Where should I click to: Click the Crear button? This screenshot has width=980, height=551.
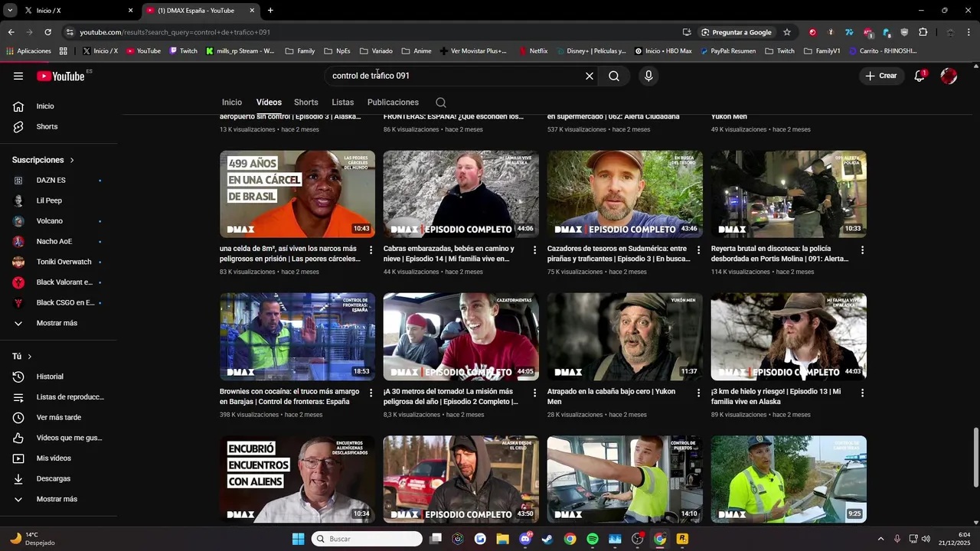point(880,76)
